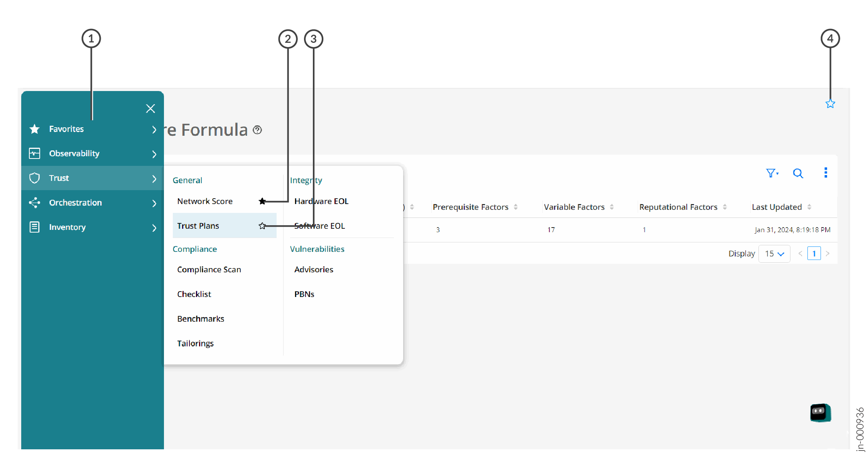Expand the Favorites chevron in sidebar

[x=154, y=129]
